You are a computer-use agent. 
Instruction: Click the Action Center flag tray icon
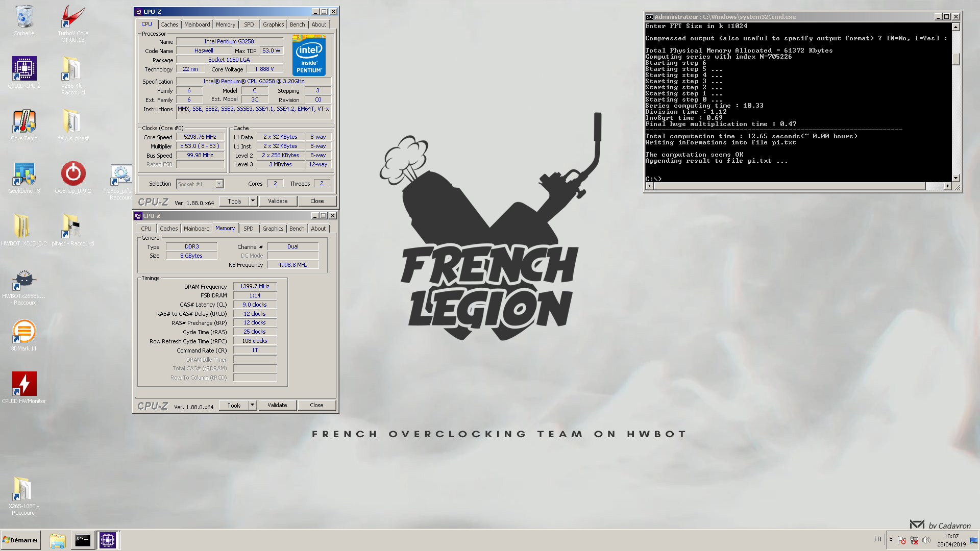click(902, 540)
